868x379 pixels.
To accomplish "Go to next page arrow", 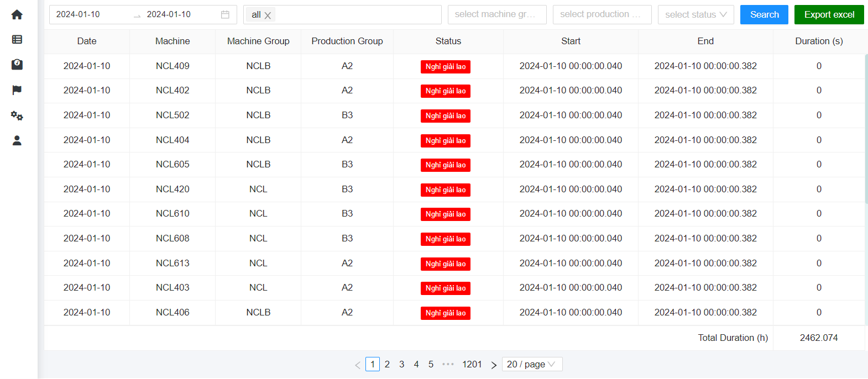I will coord(494,365).
